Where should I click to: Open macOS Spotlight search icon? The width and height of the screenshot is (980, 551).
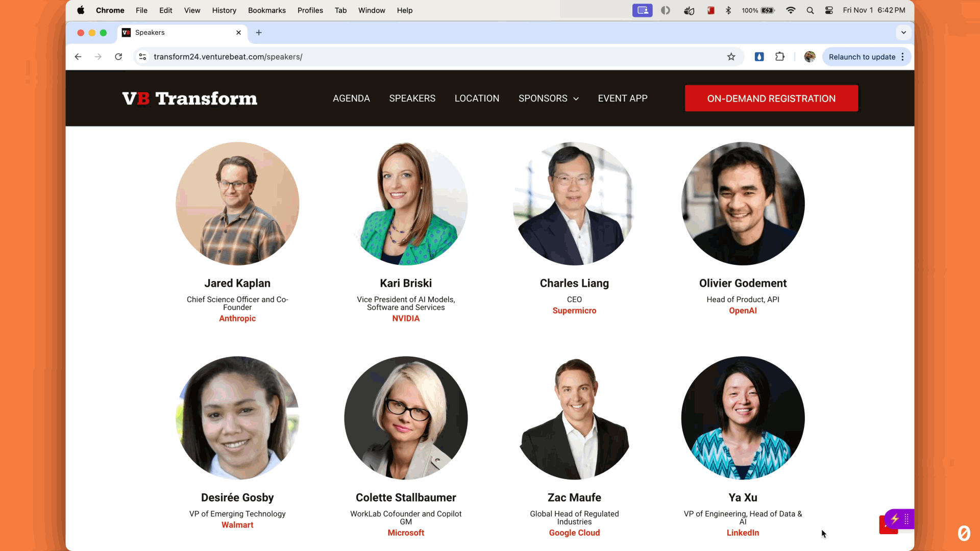[x=810, y=10]
